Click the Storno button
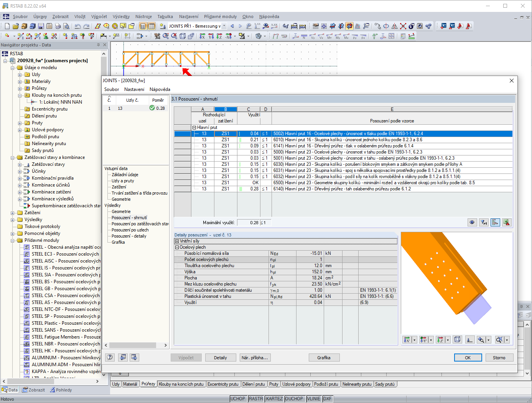The image size is (532, 403). pos(499,358)
